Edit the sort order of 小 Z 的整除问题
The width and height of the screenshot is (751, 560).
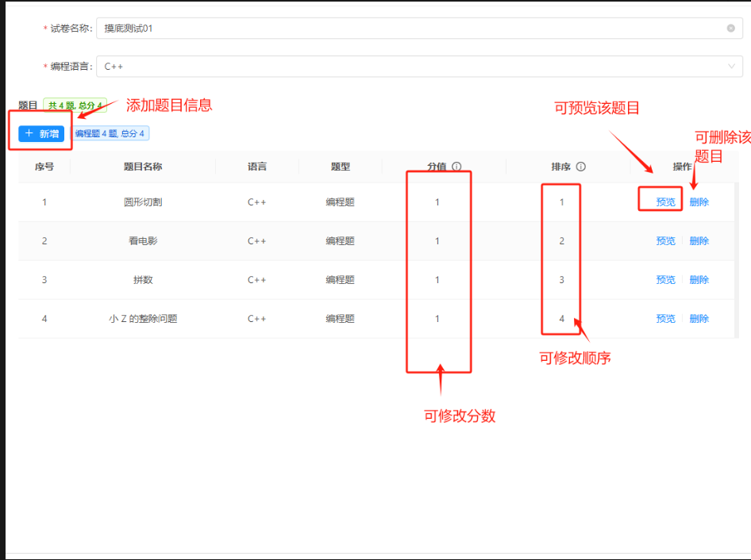click(562, 319)
